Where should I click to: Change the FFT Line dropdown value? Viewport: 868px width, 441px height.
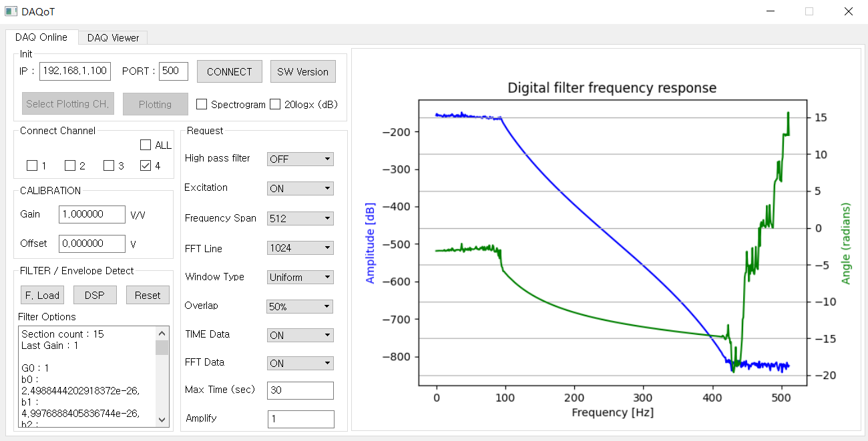[300, 248]
